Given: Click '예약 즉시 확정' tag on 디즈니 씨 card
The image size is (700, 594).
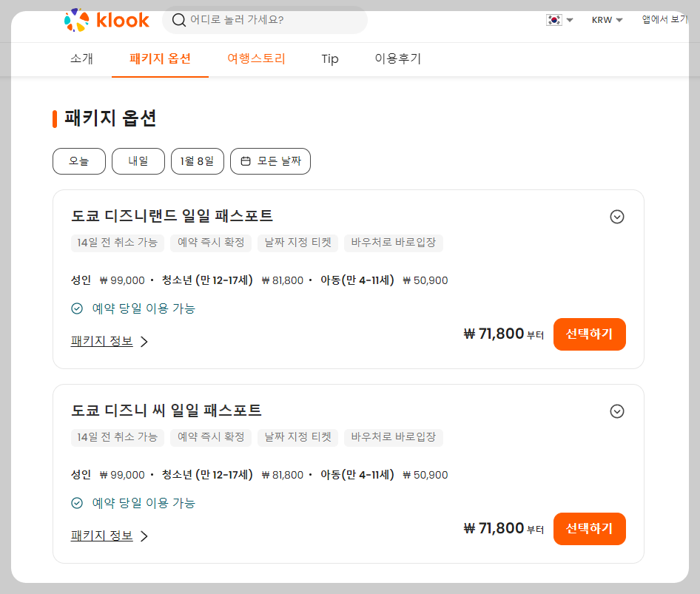Looking at the screenshot, I should coord(211,437).
